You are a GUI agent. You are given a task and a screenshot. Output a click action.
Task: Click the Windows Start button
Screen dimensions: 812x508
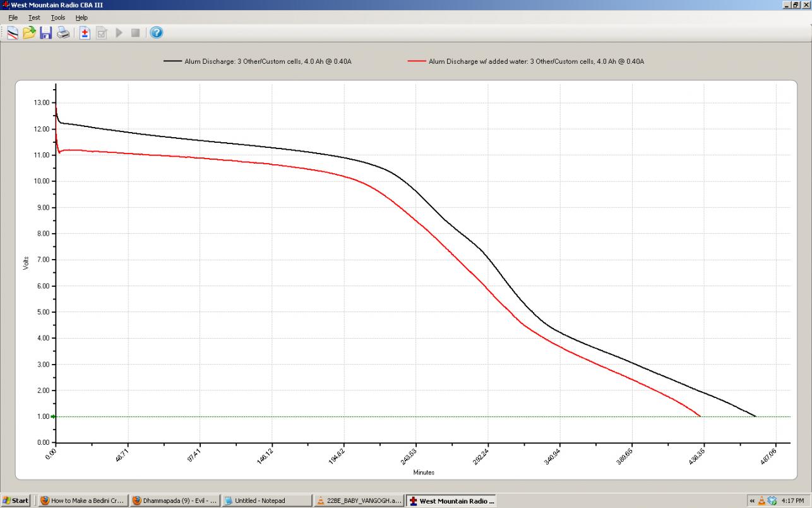(15, 501)
